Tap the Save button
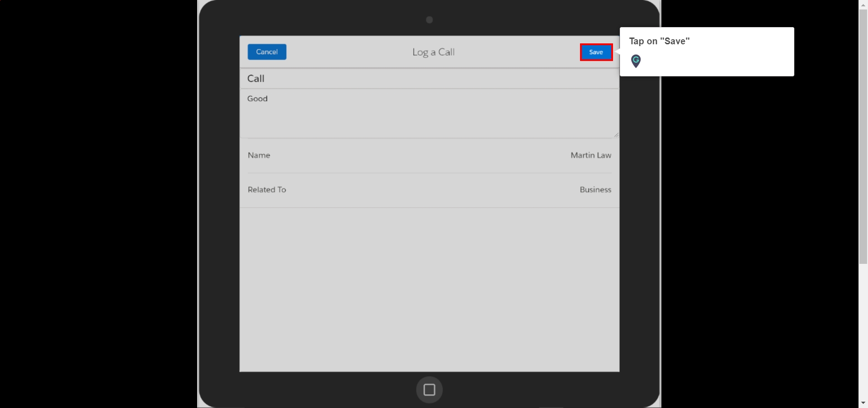The width and height of the screenshot is (868, 408). click(x=596, y=52)
